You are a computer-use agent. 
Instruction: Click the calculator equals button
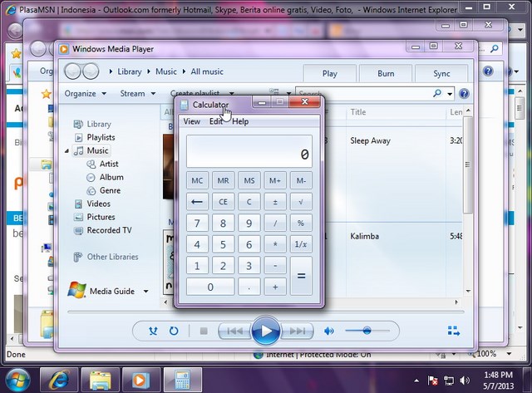[x=301, y=276]
